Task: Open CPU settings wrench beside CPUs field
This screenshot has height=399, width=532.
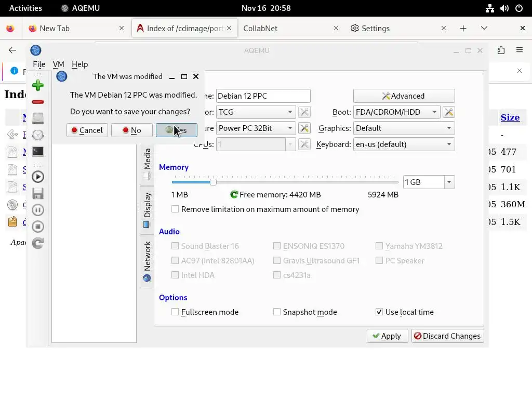Action: (304, 144)
